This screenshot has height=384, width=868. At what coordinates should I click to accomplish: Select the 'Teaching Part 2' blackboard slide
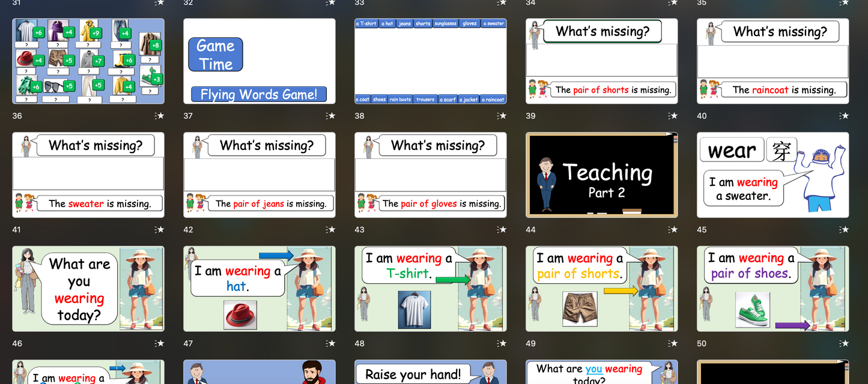(601, 175)
